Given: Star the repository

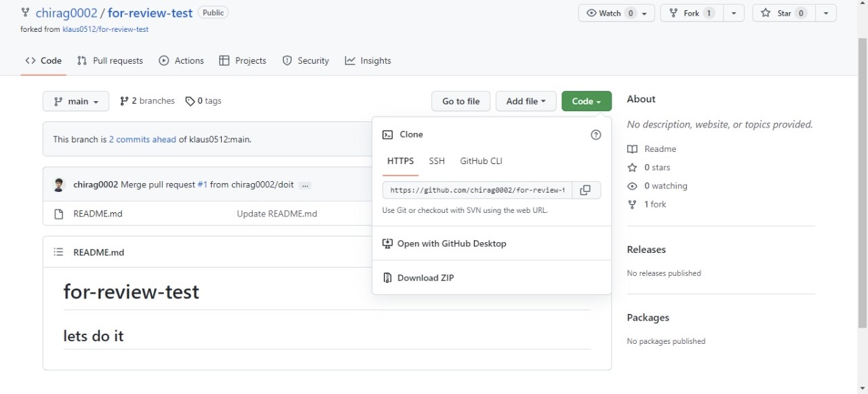Looking at the screenshot, I should [x=784, y=13].
